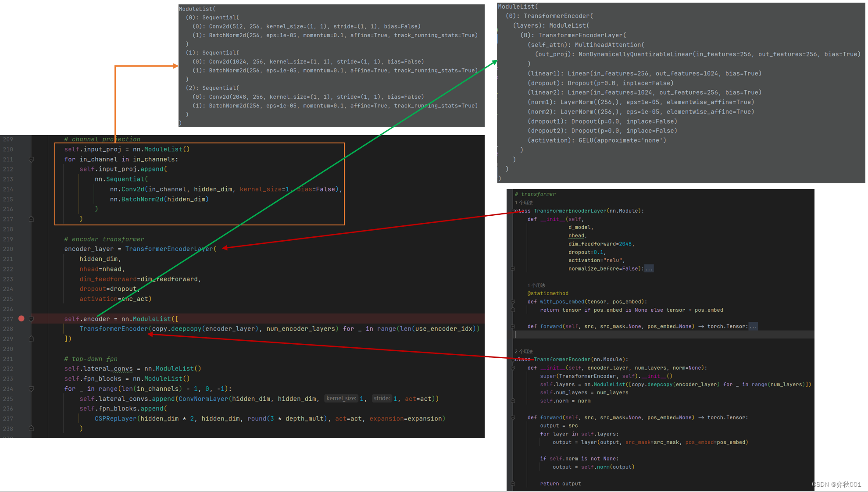Image resolution: width=868 pixels, height=492 pixels.
Task: Click Conv2d(512, 256 line in top output
Action: (x=306, y=26)
